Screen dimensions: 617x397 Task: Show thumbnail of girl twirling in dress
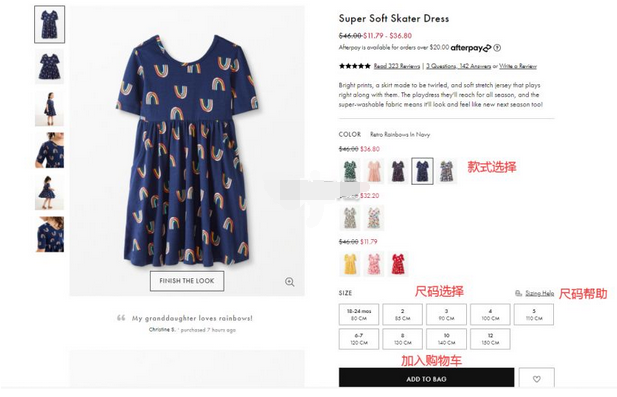coord(50,192)
